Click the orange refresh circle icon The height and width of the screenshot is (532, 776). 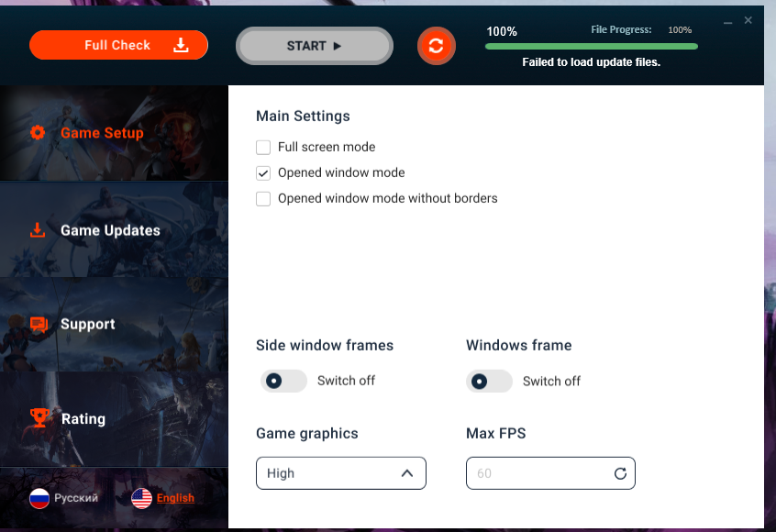click(436, 46)
